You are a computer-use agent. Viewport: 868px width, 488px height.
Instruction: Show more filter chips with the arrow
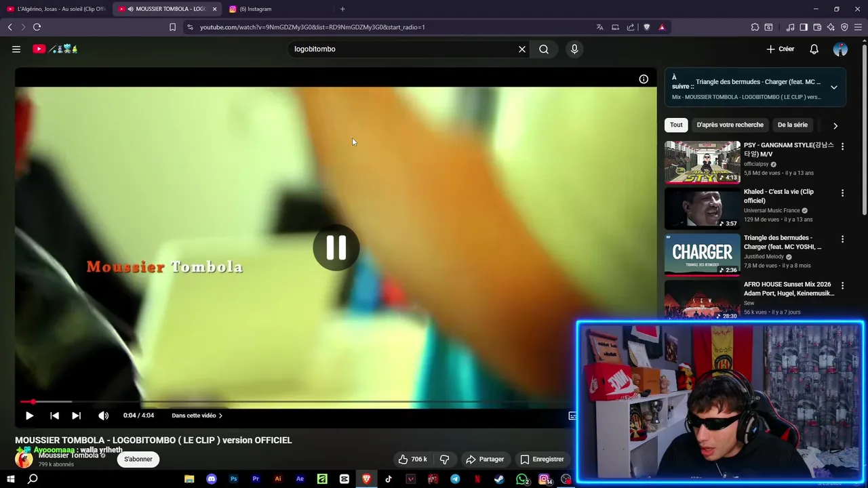coord(835,125)
